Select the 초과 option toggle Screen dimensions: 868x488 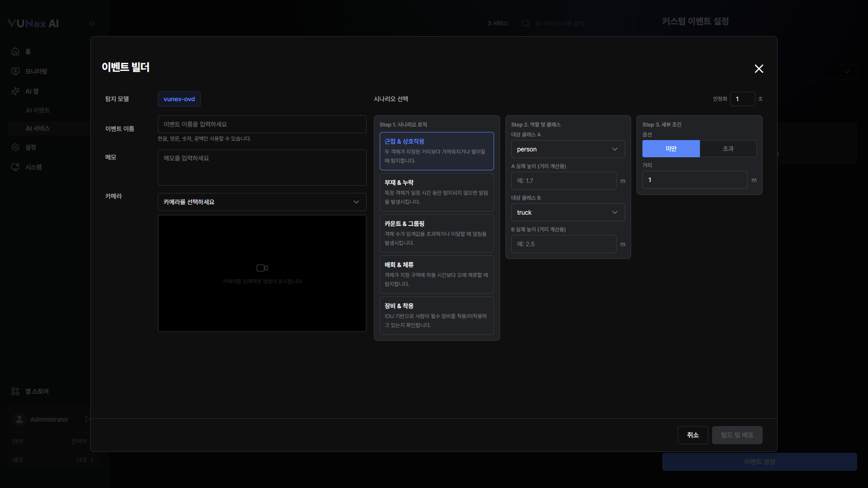tap(728, 149)
